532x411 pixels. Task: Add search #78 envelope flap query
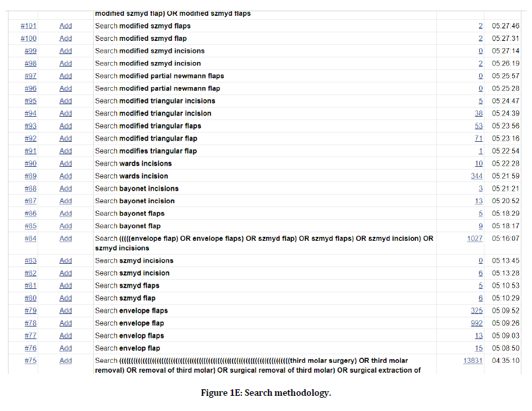(65, 323)
